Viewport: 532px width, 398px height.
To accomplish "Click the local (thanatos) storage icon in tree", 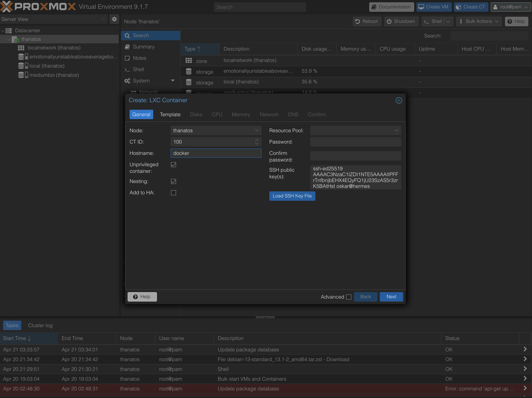I will [x=23, y=66].
